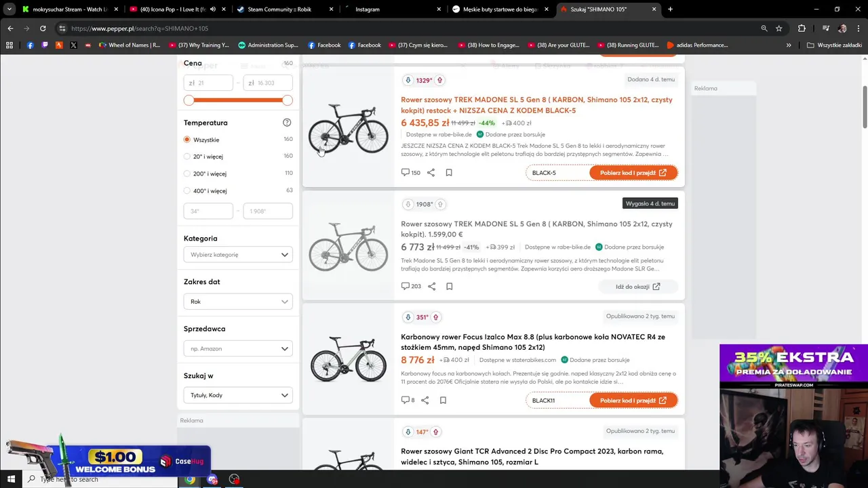The image size is (868, 488).
Task: Copy the BLACK-5 discount code
Action: (x=556, y=173)
